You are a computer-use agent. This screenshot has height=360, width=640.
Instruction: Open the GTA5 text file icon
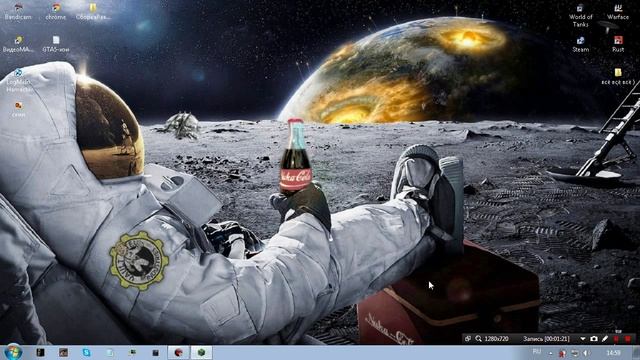tap(56, 44)
